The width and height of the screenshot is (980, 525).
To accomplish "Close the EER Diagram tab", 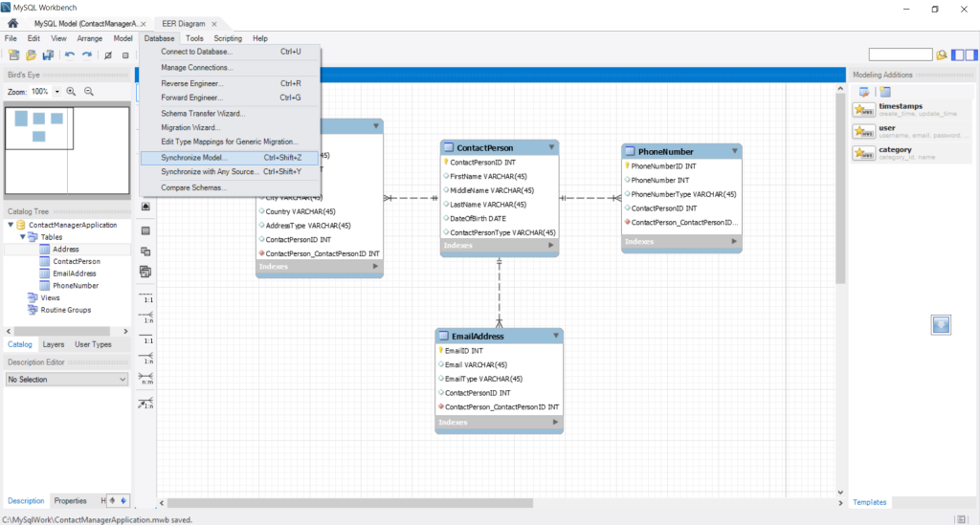I will (214, 24).
